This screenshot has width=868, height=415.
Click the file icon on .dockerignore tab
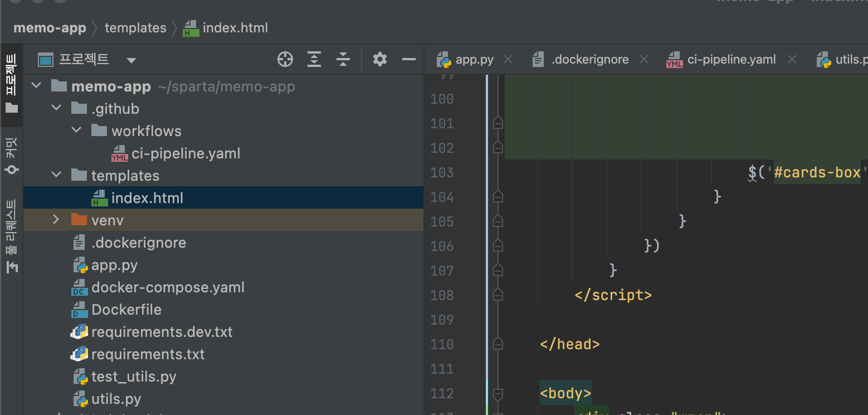pos(538,60)
